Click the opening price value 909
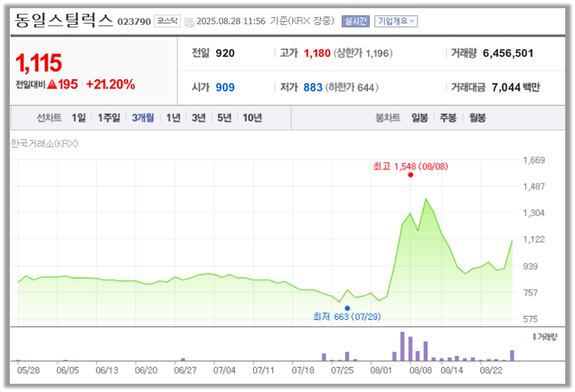This screenshot has width=575, height=392. tap(225, 87)
